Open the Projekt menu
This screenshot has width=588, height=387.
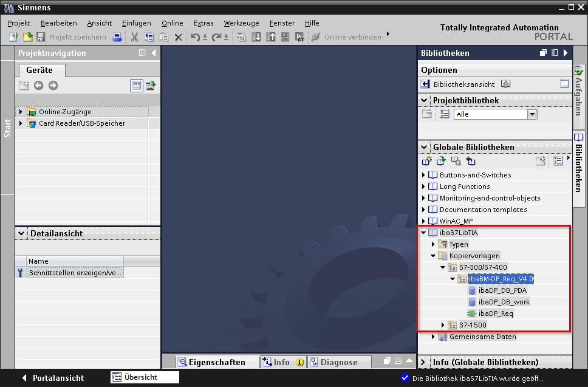(x=19, y=23)
